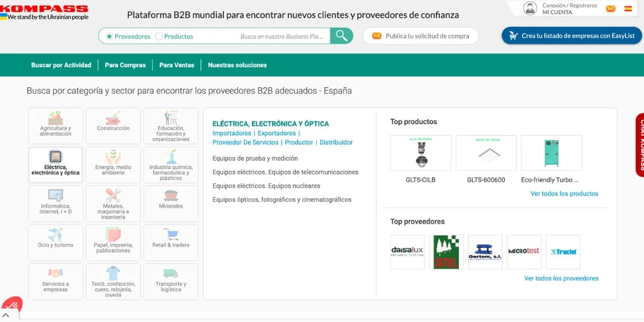Viewport: 644px width, 322px height.
Task: Open the Minerales category tile
Action: 171,204
